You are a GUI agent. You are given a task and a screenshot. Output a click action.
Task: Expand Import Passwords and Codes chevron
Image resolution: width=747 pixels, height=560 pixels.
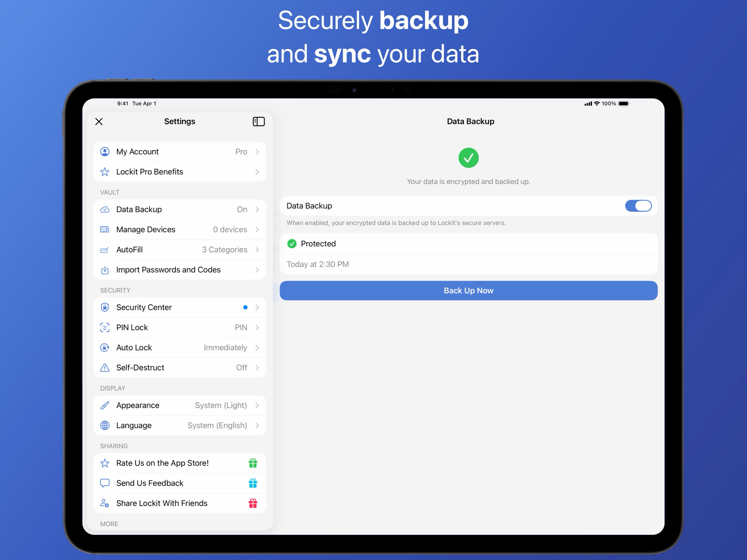click(257, 270)
